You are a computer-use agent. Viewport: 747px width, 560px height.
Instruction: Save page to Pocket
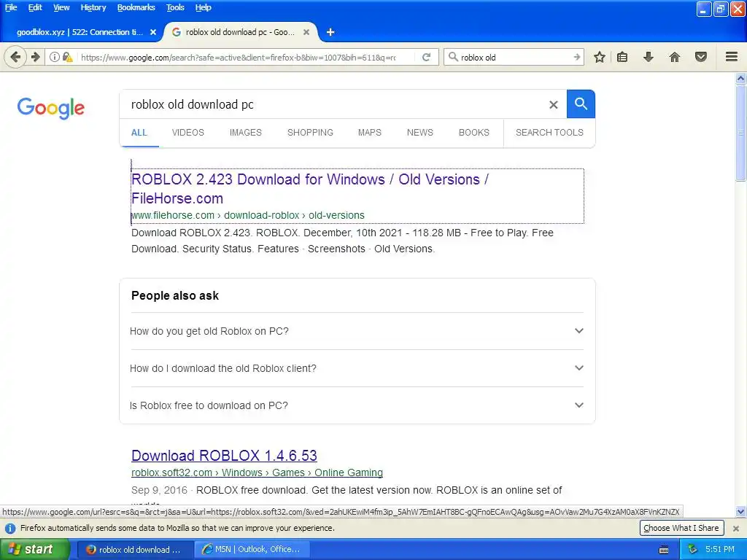(701, 57)
